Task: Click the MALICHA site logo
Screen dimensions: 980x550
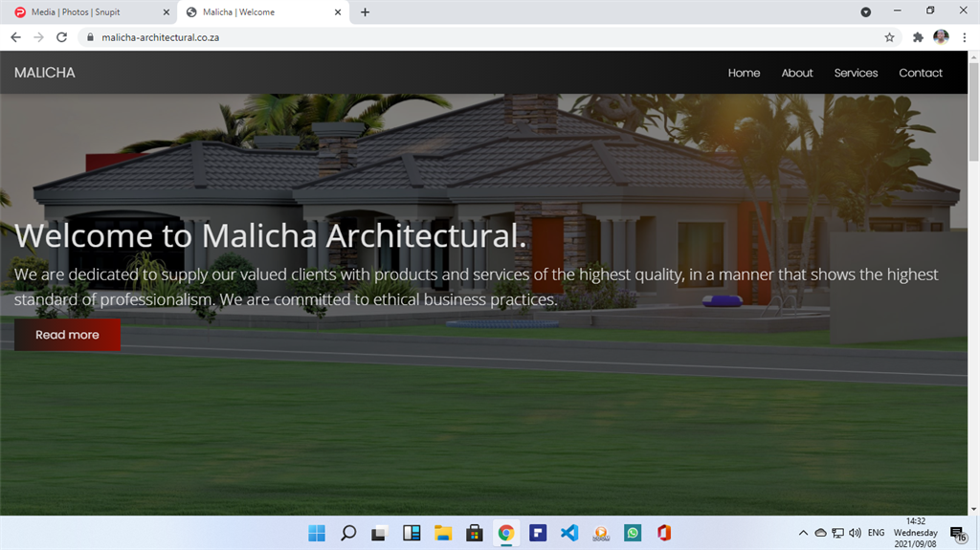Action: point(44,73)
